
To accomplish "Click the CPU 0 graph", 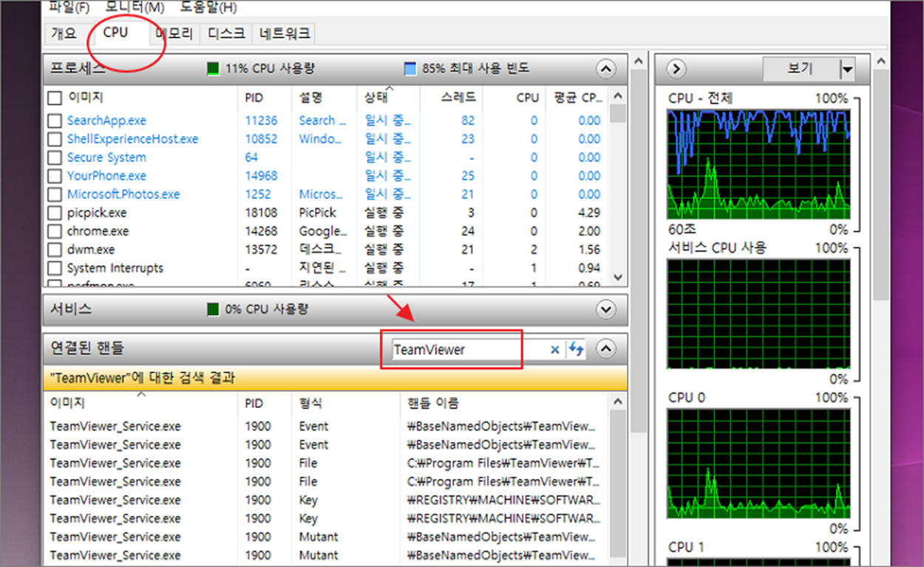I will (x=758, y=464).
